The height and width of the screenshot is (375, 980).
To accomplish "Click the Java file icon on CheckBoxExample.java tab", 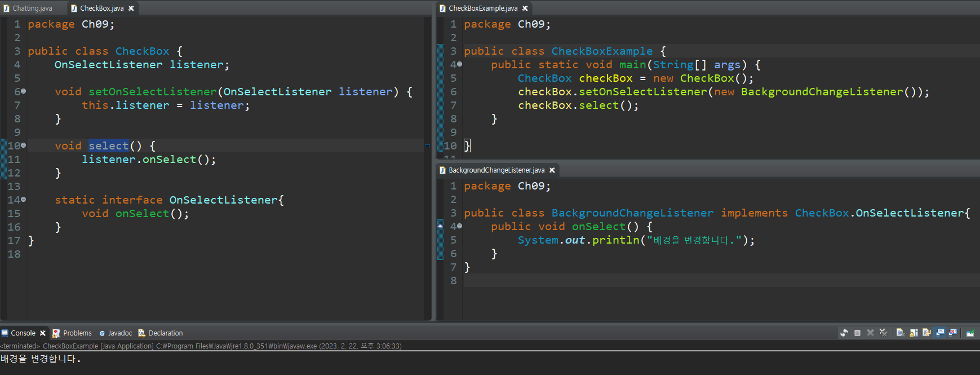I will tap(442, 8).
